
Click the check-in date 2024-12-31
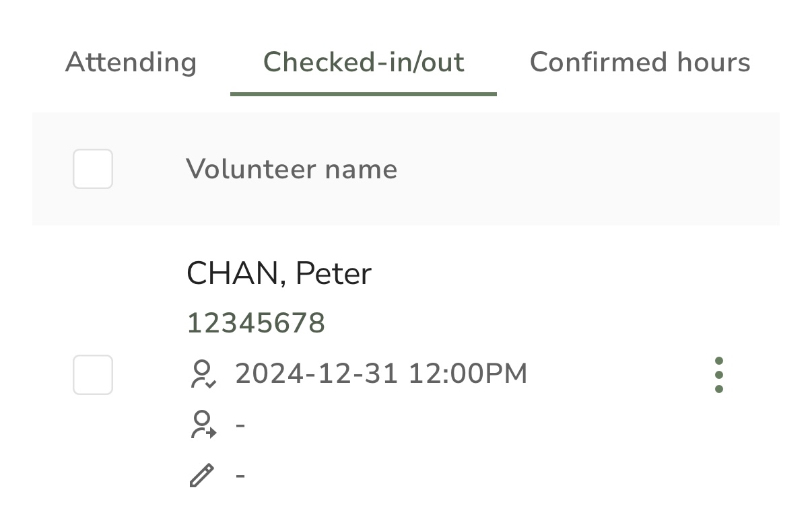pyautogui.click(x=316, y=374)
